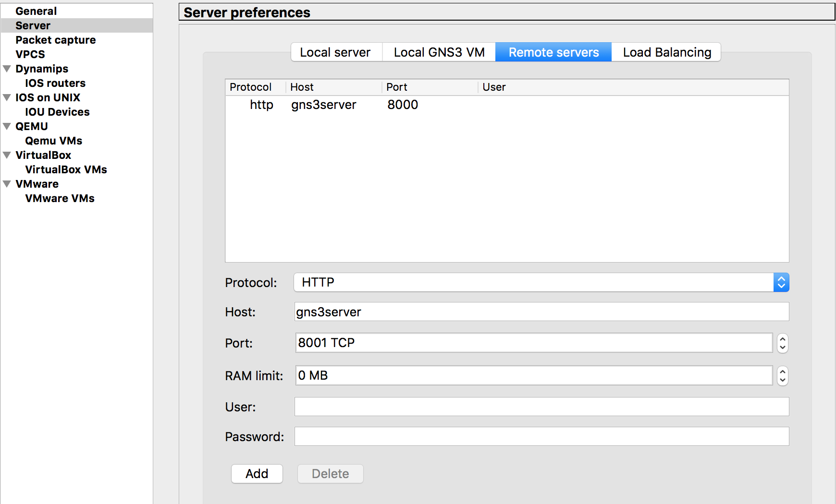Collapse the VMware tree section
Screen dimensions: 836x504
pyautogui.click(x=7, y=184)
